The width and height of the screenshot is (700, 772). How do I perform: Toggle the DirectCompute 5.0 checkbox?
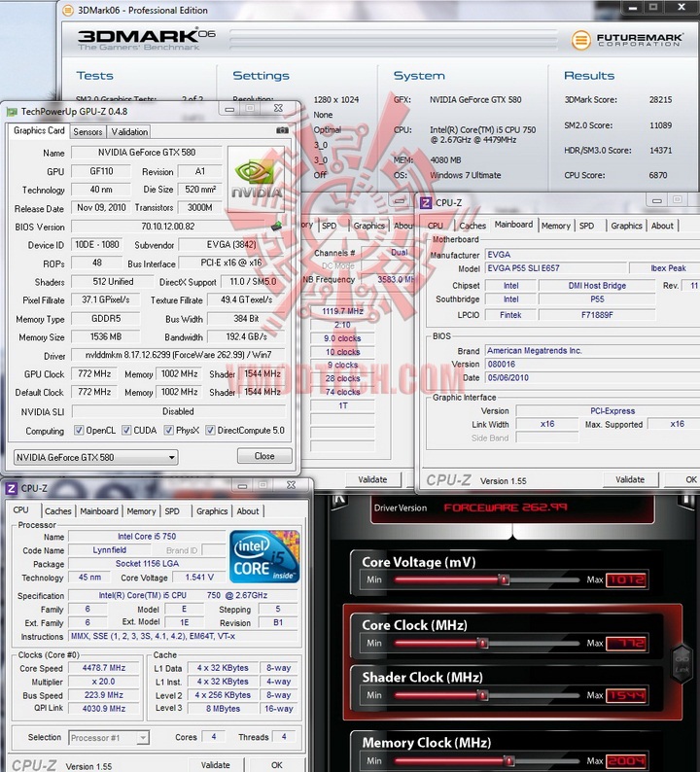pos(210,431)
